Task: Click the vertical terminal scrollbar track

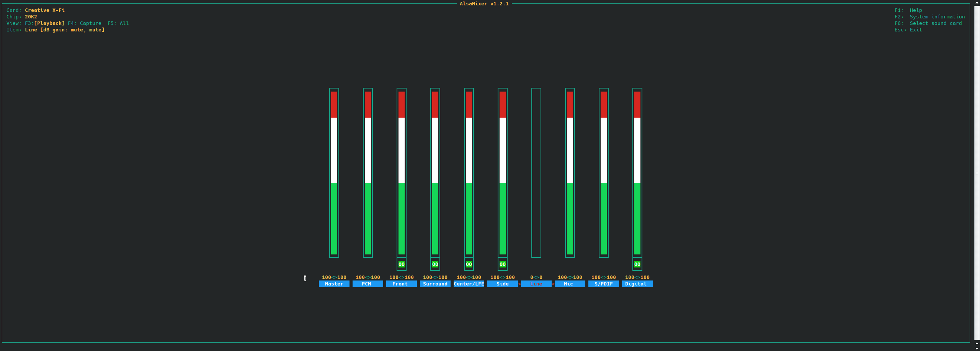Action: tap(977, 173)
